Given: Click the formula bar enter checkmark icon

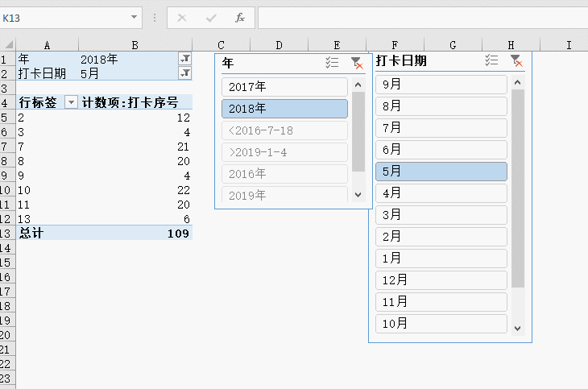Looking at the screenshot, I should coord(211,18).
